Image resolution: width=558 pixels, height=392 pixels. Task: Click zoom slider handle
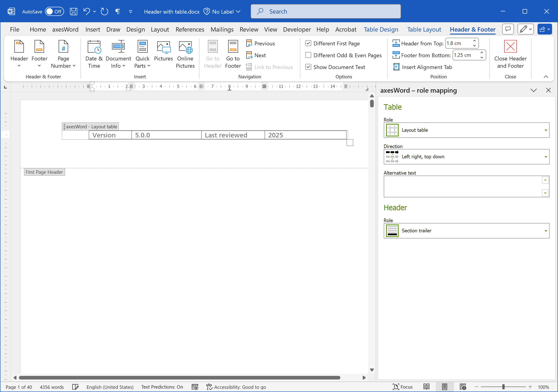[503, 387]
